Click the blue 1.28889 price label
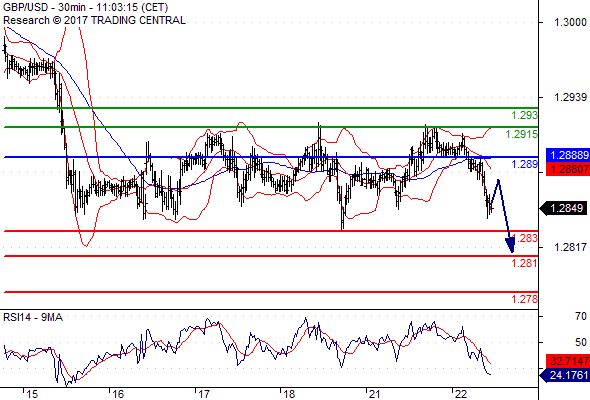This screenshot has width=590, height=400. click(x=567, y=155)
